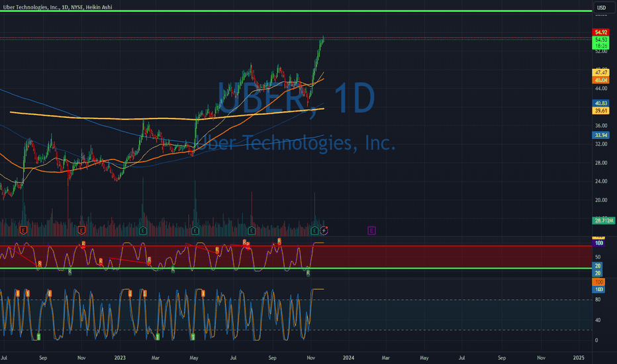Click the red overbought line in RSI pane
This screenshot has width=617, height=364.
pos(296,246)
